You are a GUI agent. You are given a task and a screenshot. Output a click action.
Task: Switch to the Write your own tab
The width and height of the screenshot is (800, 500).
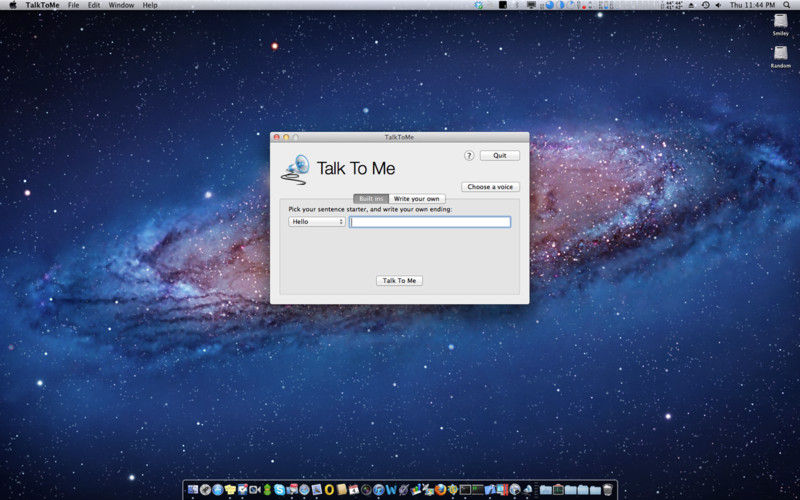coord(417,198)
